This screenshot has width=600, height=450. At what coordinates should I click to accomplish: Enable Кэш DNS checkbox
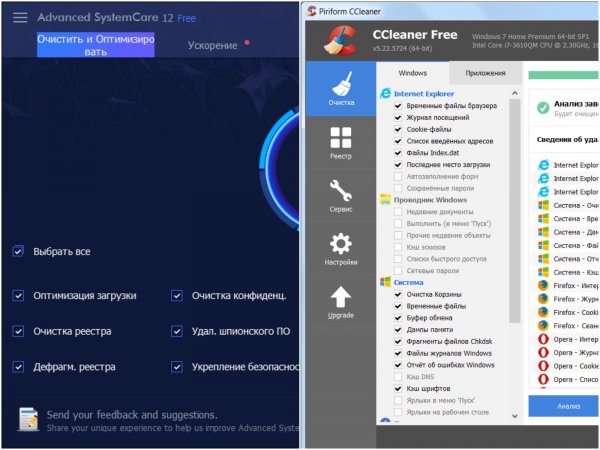[x=398, y=377]
